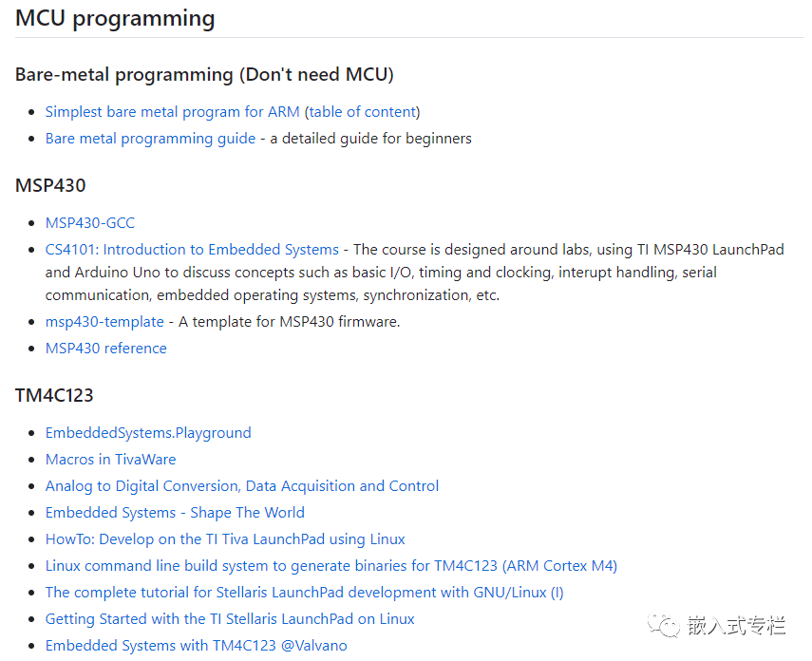Click the 'MCU programming' heading
The height and width of the screenshot is (661, 812).
pos(115,19)
